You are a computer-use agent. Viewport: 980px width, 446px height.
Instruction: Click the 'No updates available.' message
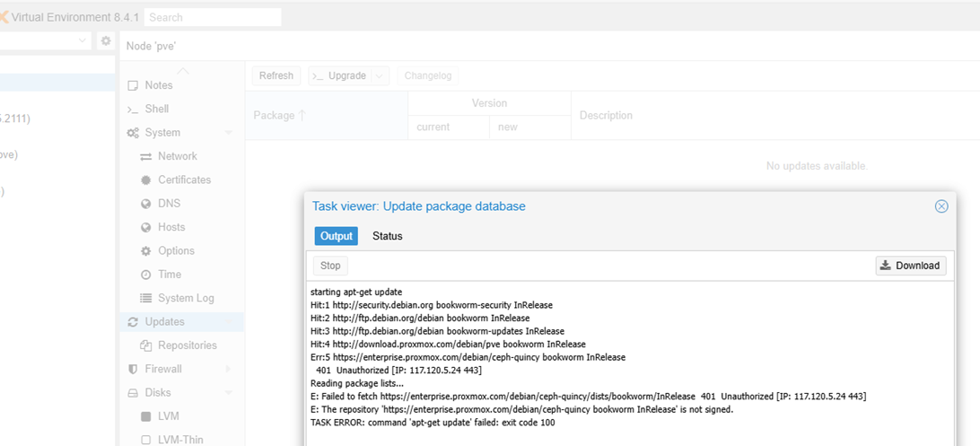(817, 166)
